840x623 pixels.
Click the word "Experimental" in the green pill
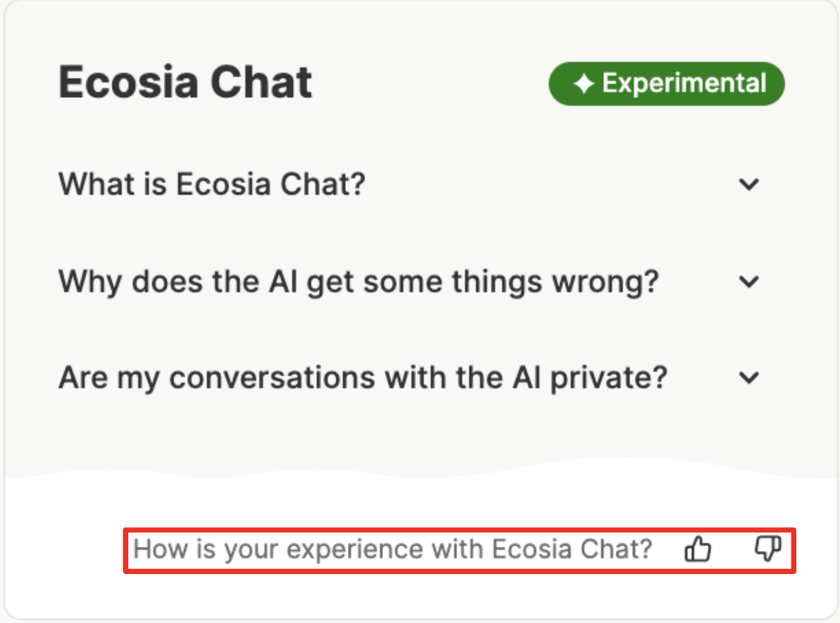(x=684, y=84)
